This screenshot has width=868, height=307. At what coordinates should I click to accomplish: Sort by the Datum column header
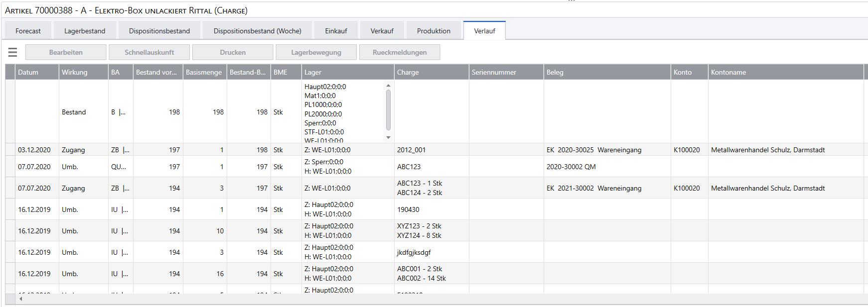pos(37,72)
